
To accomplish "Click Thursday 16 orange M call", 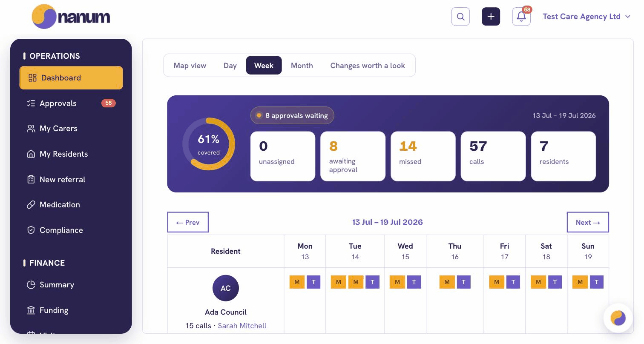I will [447, 282].
